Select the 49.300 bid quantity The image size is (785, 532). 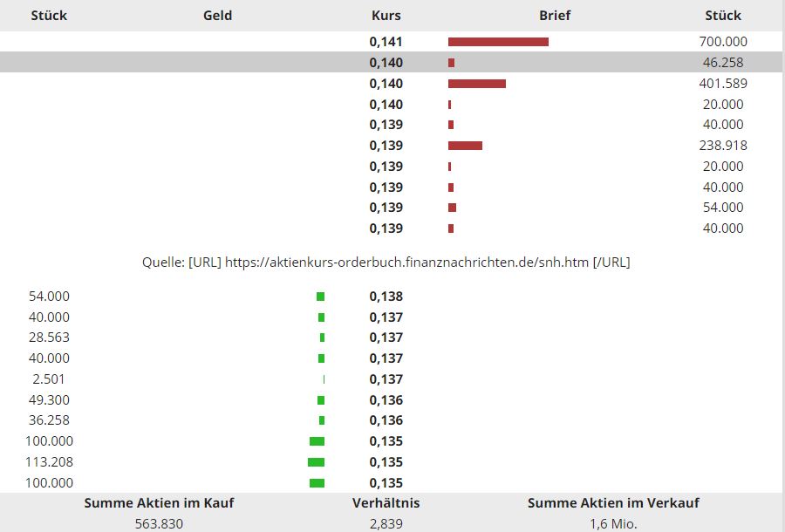coord(49,400)
